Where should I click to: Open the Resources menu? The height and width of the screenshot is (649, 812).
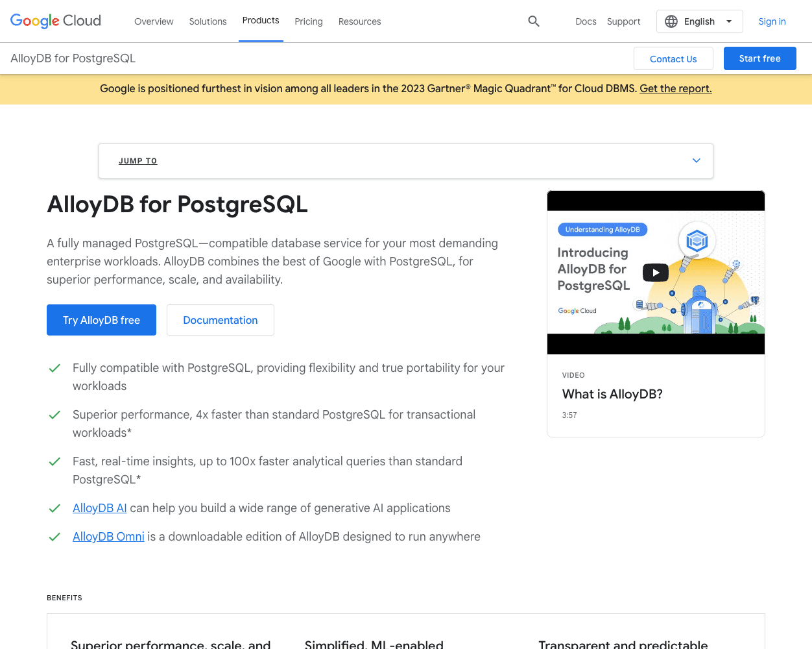[359, 21]
